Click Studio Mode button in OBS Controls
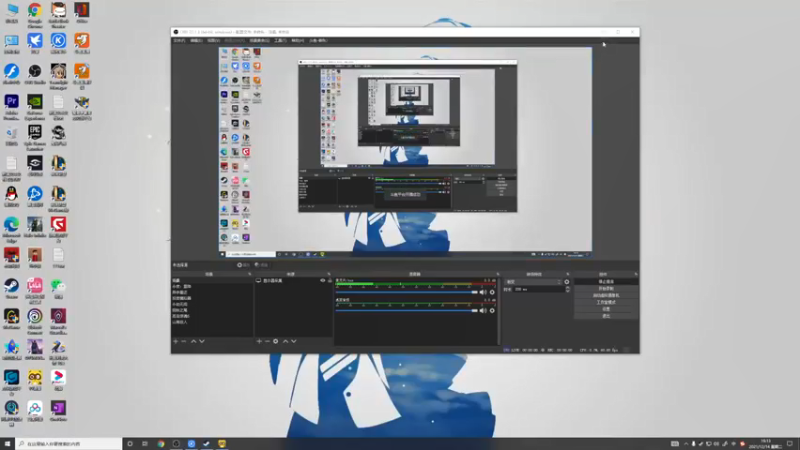The width and height of the screenshot is (800, 450). [606, 302]
